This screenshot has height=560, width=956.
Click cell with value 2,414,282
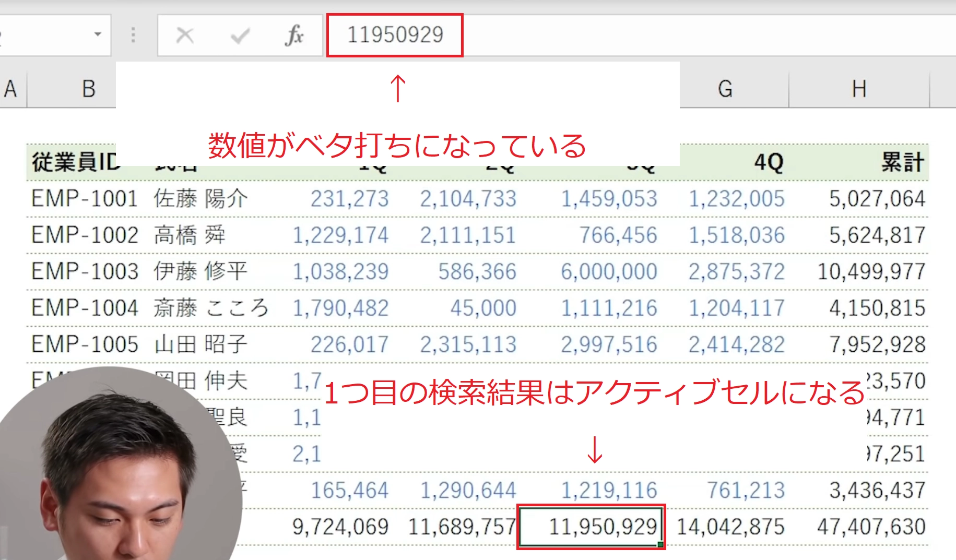(737, 344)
